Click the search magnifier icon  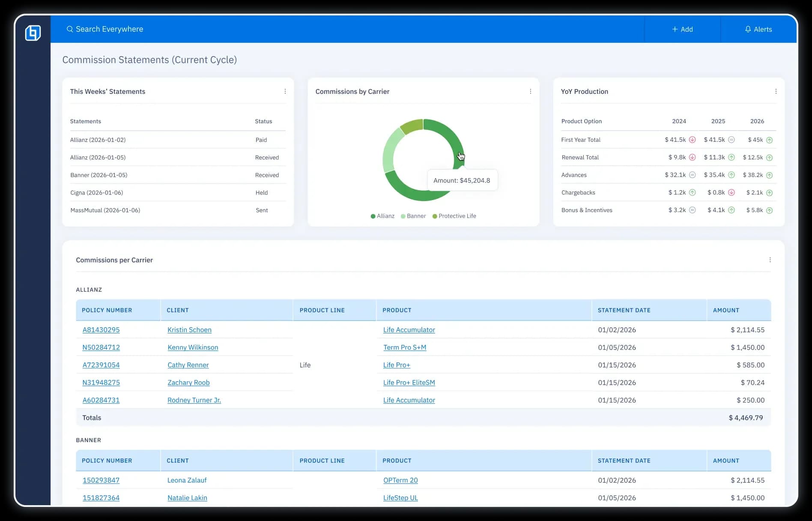(x=70, y=29)
